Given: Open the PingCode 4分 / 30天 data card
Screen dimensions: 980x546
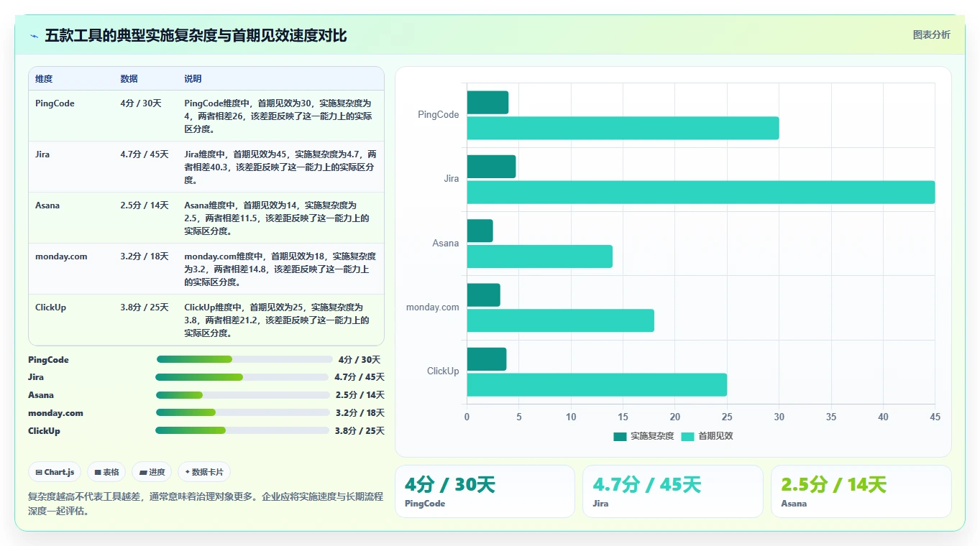Looking at the screenshot, I should pyautogui.click(x=485, y=491).
